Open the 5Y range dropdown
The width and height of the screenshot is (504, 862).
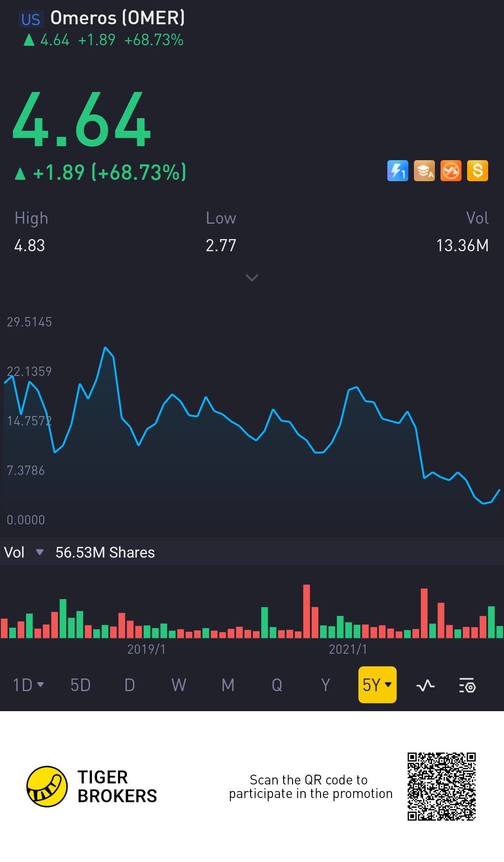tap(377, 685)
